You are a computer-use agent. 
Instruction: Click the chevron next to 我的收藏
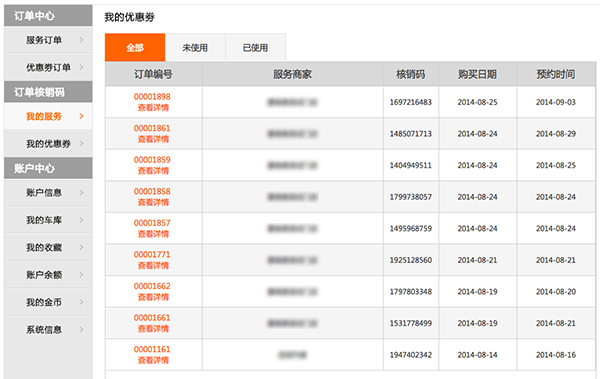81,248
